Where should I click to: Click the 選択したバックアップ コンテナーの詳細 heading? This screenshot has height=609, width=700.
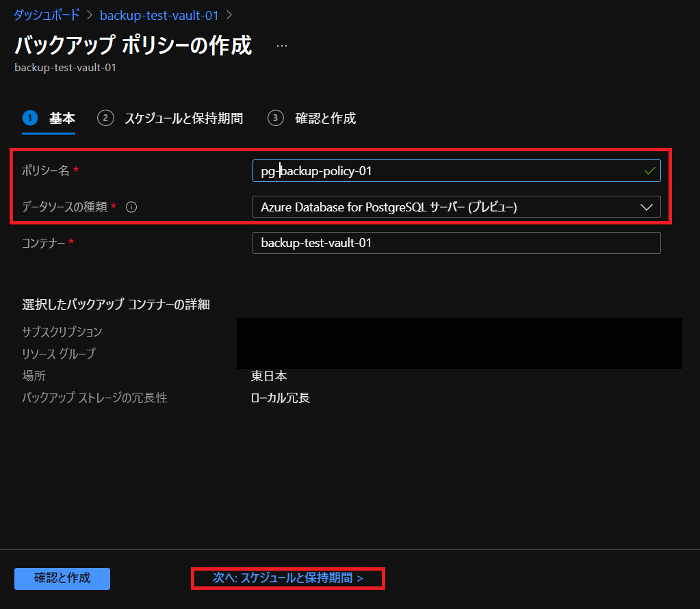coord(116,304)
